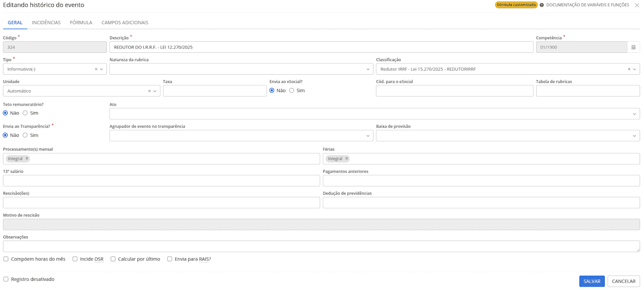Image resolution: width=644 pixels, height=290 pixels.
Task: Clear the Unidade value with X icon
Action: [150, 91]
